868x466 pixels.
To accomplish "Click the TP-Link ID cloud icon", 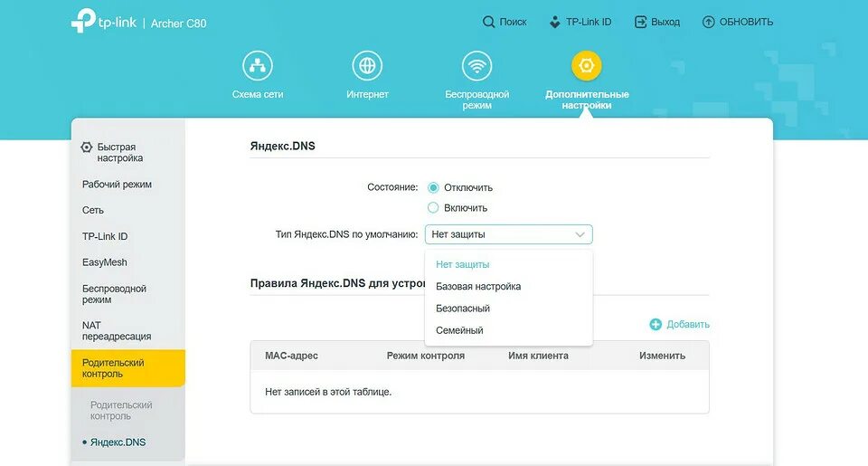I will pos(554,22).
